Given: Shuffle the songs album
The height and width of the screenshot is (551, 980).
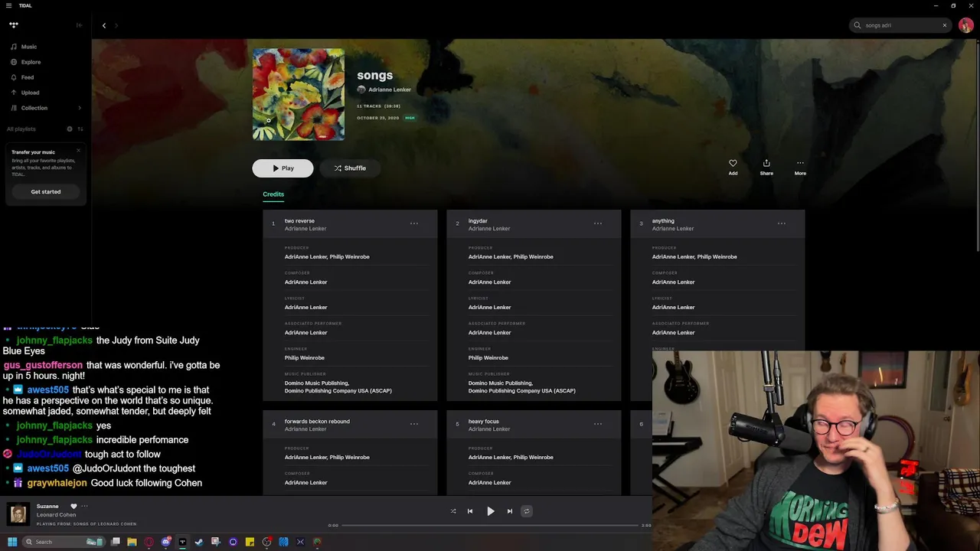Looking at the screenshot, I should tap(350, 168).
